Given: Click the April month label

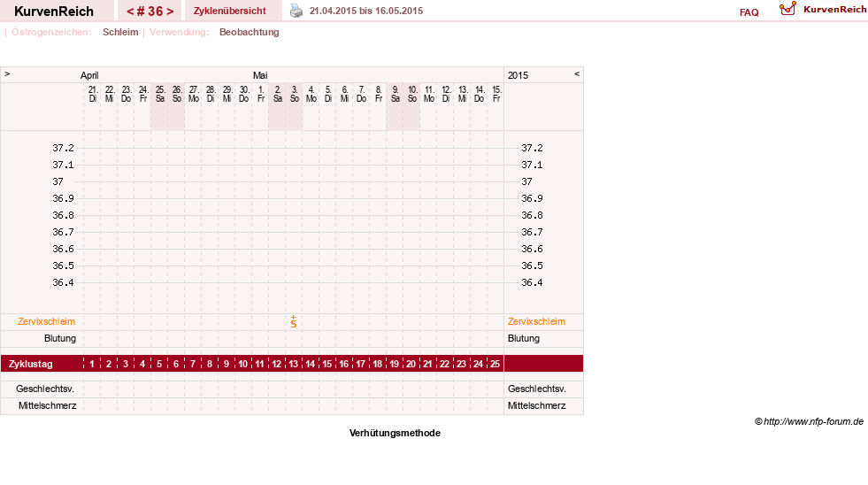Looking at the screenshot, I should (x=89, y=75).
